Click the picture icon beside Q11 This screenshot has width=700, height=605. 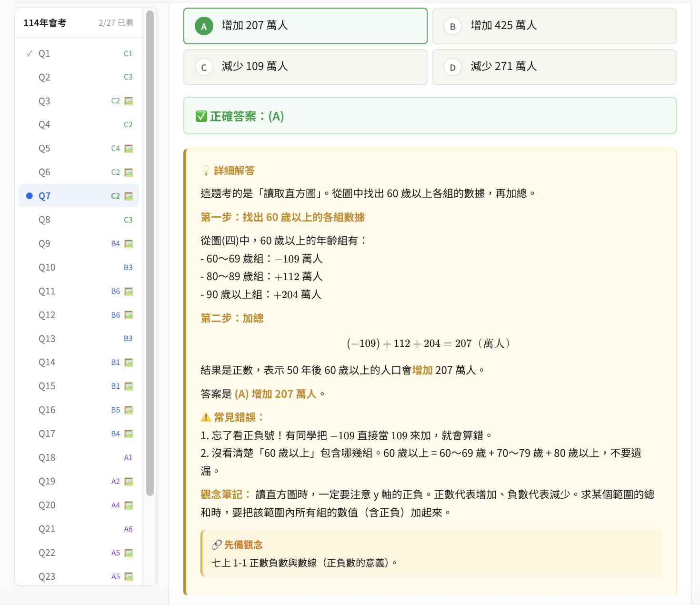129,292
